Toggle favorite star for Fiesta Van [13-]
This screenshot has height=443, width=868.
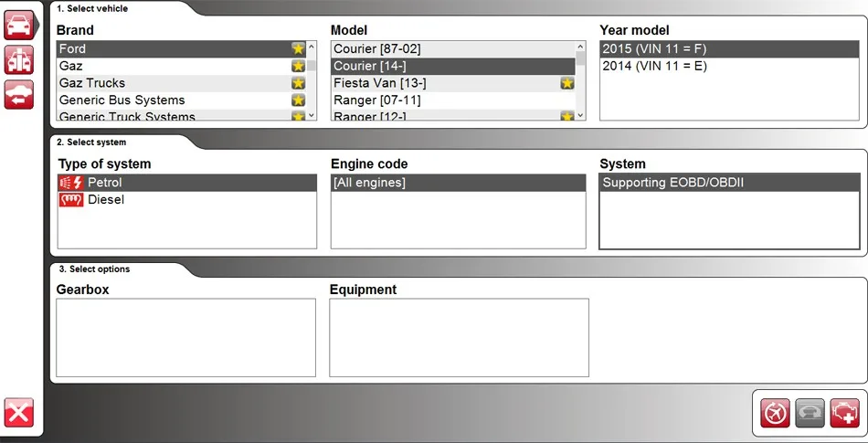[x=567, y=83]
